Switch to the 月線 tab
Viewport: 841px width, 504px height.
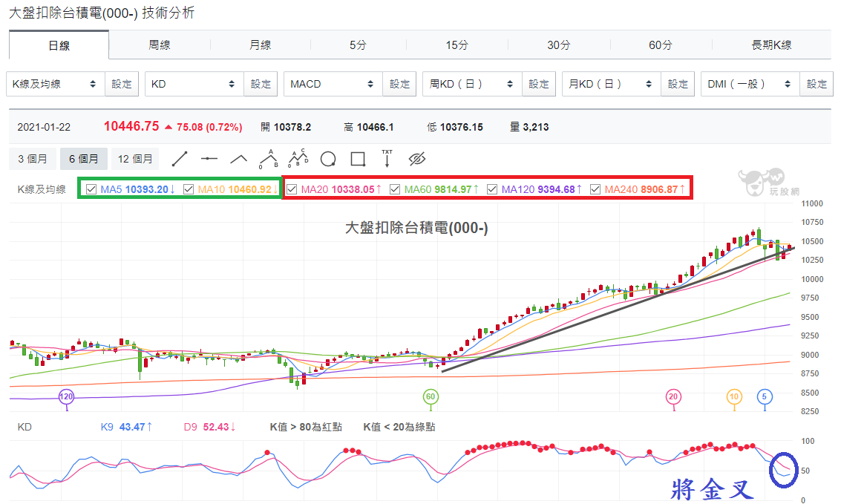pos(260,45)
